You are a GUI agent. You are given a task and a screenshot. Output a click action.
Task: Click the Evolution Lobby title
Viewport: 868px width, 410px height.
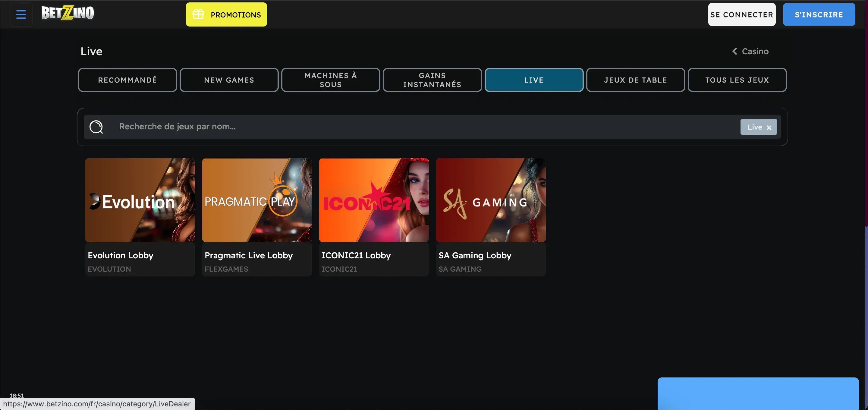(120, 255)
